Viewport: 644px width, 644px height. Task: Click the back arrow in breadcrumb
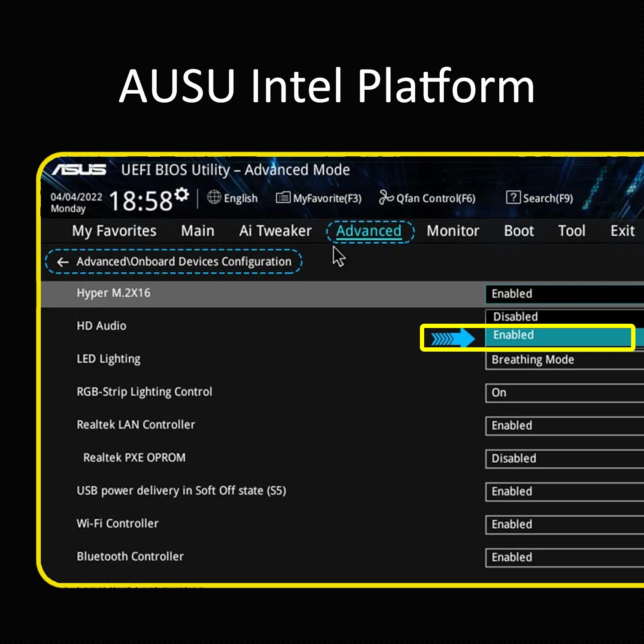click(63, 262)
